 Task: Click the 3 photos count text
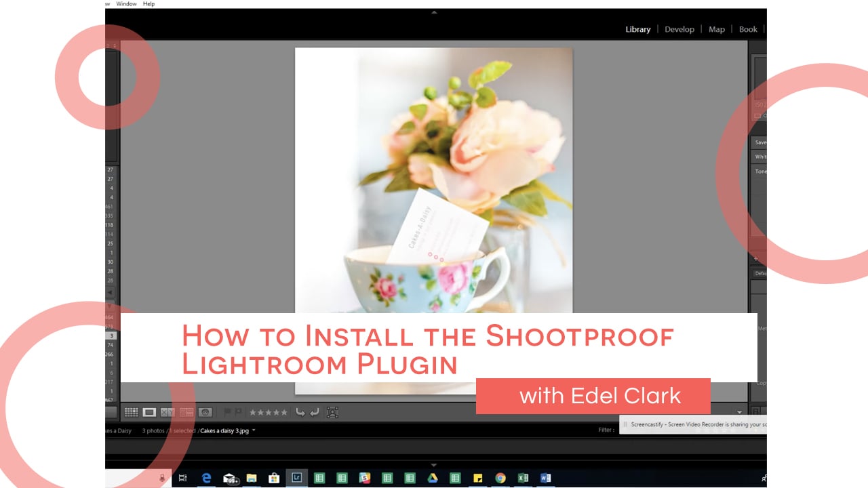154,430
